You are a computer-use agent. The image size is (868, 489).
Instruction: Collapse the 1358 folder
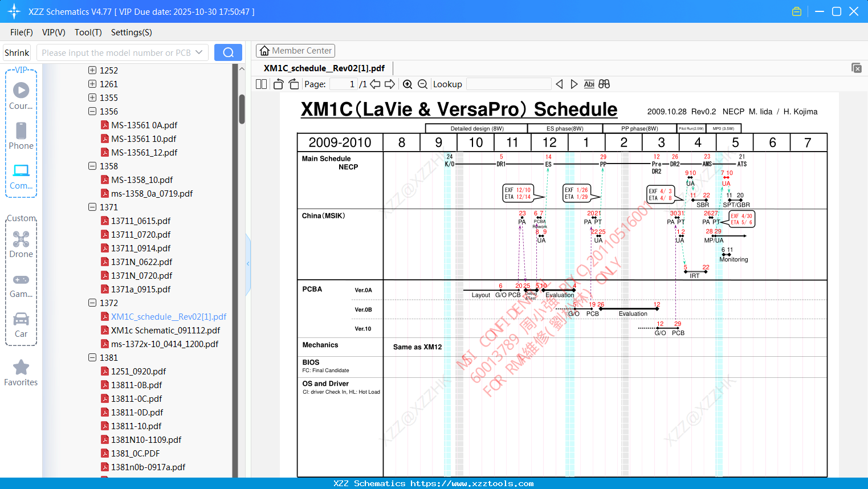point(92,166)
